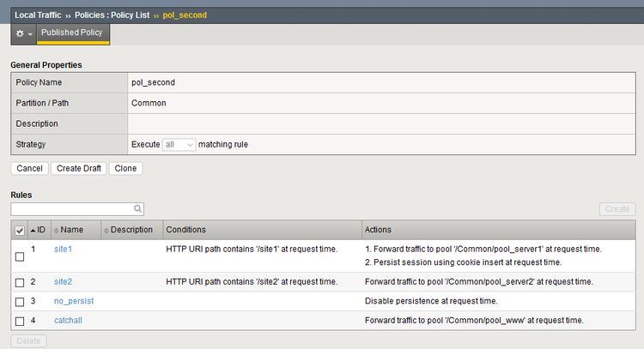Screen dimensions: 644x349
Task: Click the rules search magnifier icon
Action: pos(137,208)
